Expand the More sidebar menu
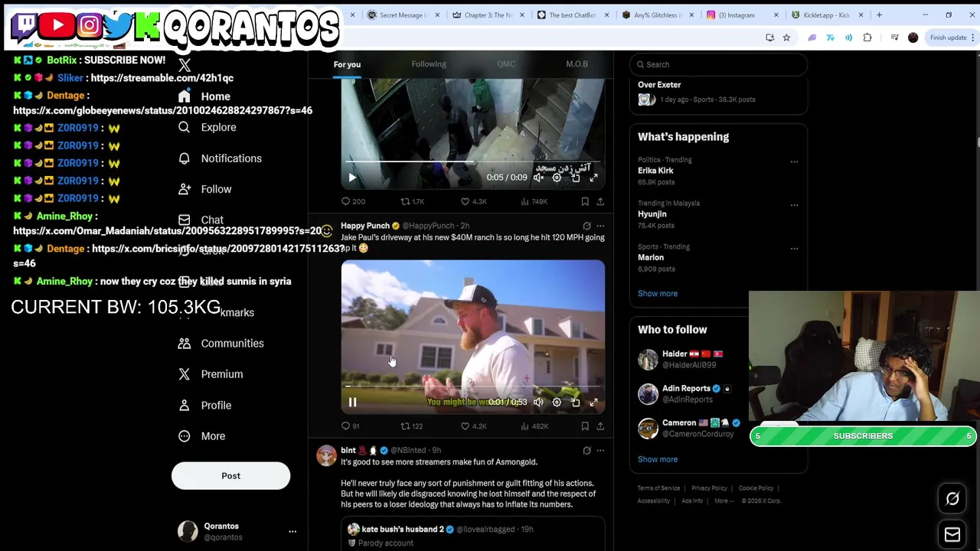This screenshot has height=551, width=980. (203, 436)
